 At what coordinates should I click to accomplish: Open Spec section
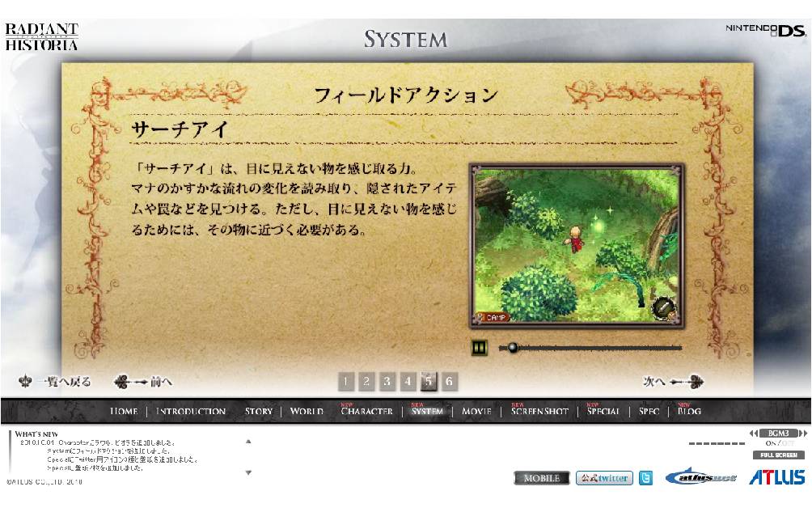(649, 411)
